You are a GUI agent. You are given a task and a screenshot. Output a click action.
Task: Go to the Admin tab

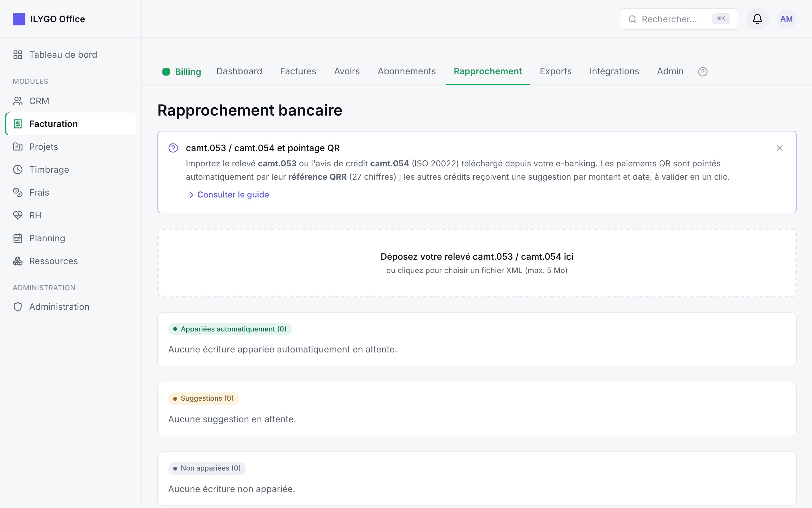pyautogui.click(x=670, y=71)
